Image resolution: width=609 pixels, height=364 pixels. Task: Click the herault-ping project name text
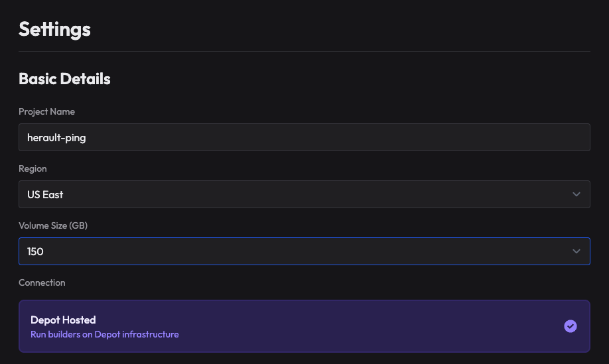pyautogui.click(x=56, y=137)
